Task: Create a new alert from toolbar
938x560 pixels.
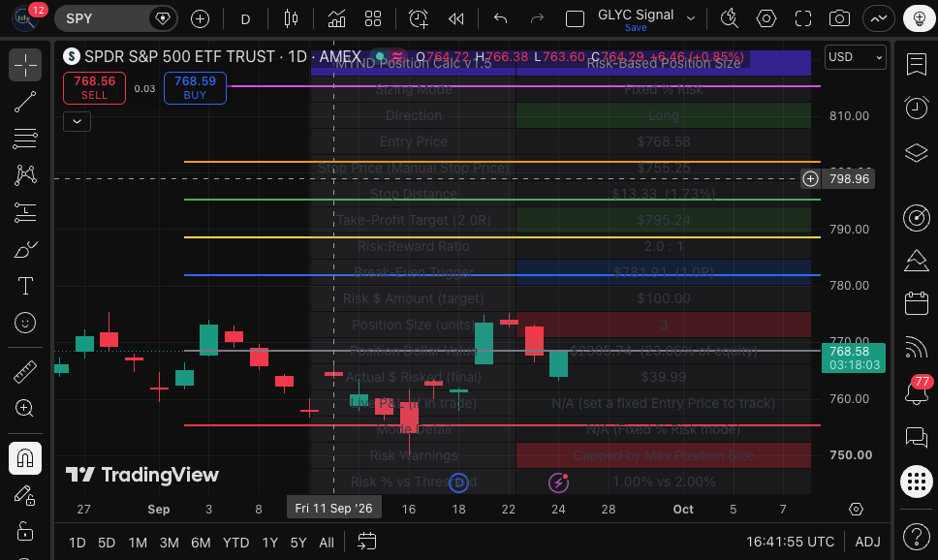Action: (419, 19)
